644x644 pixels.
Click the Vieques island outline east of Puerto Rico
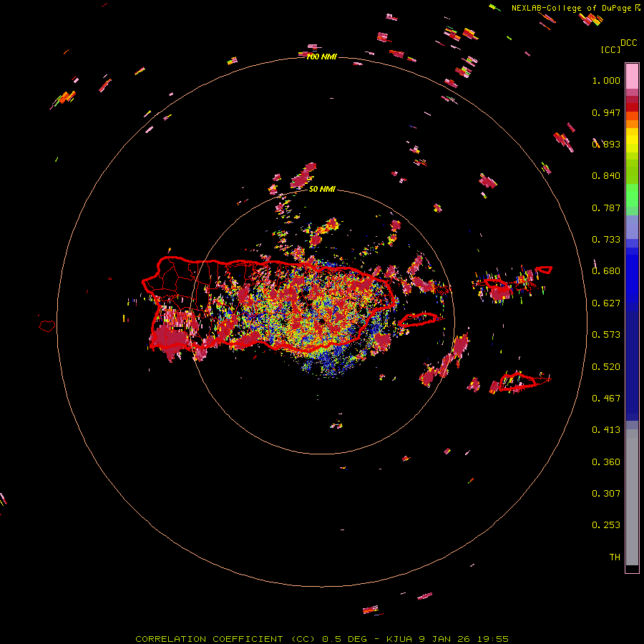pyautogui.click(x=419, y=320)
